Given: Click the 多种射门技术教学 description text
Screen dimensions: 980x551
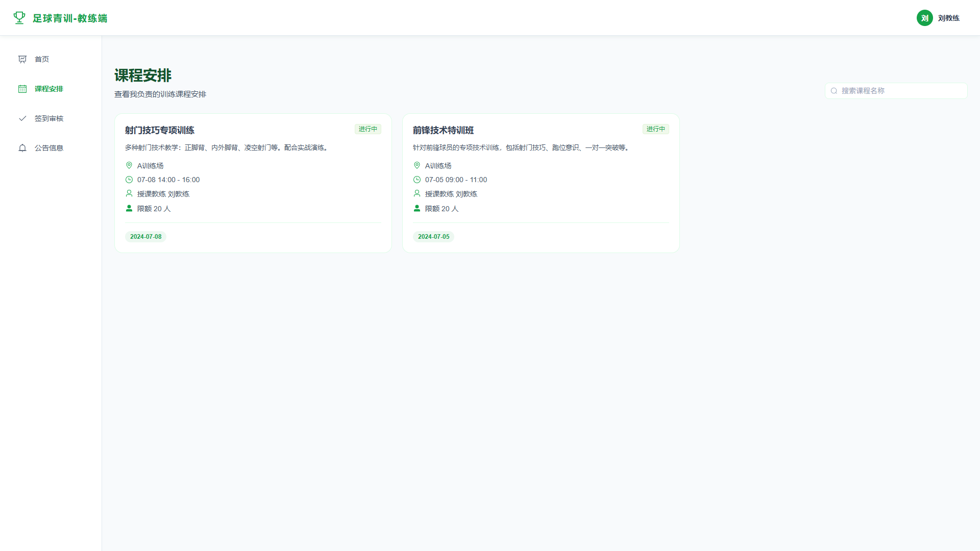Looking at the screenshot, I should [228, 147].
